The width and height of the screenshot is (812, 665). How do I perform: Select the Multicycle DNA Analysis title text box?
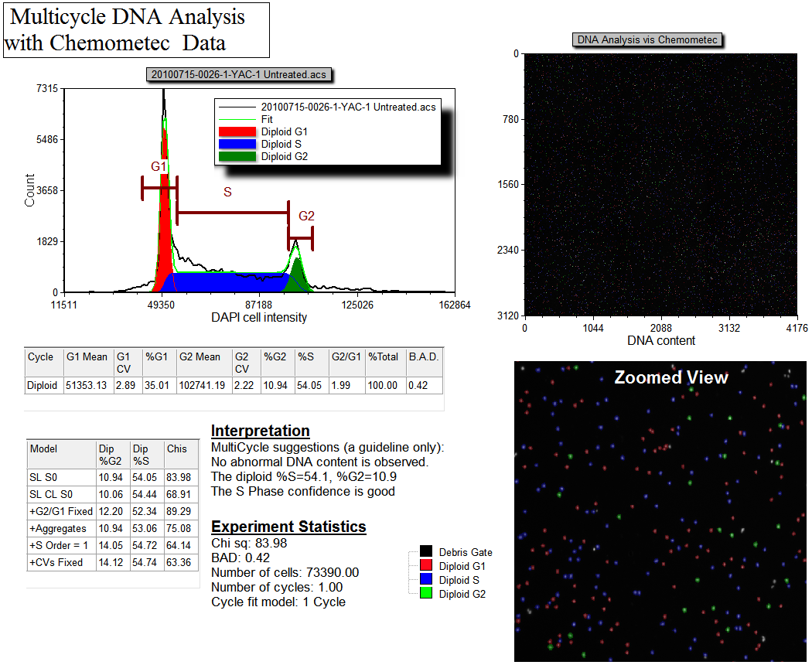tap(135, 29)
